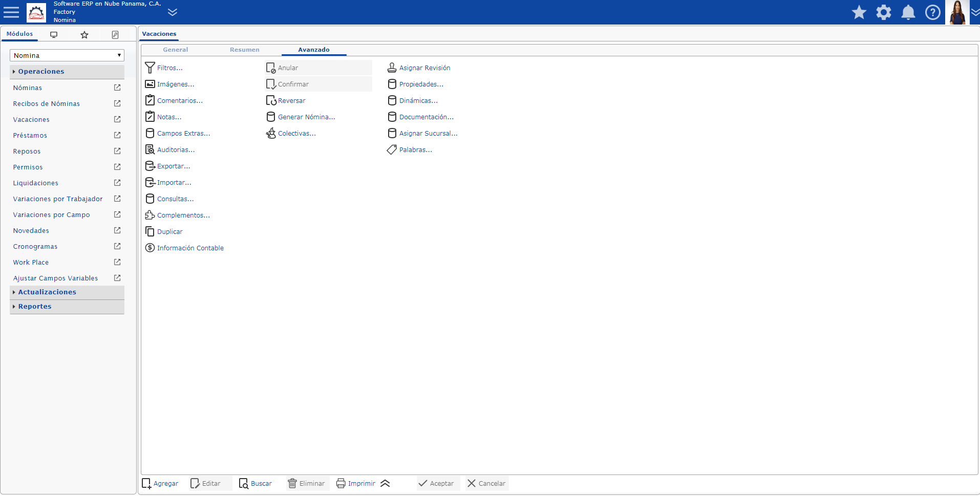This screenshot has height=496, width=980.
Task: Open Imágenes option
Action: [170, 84]
